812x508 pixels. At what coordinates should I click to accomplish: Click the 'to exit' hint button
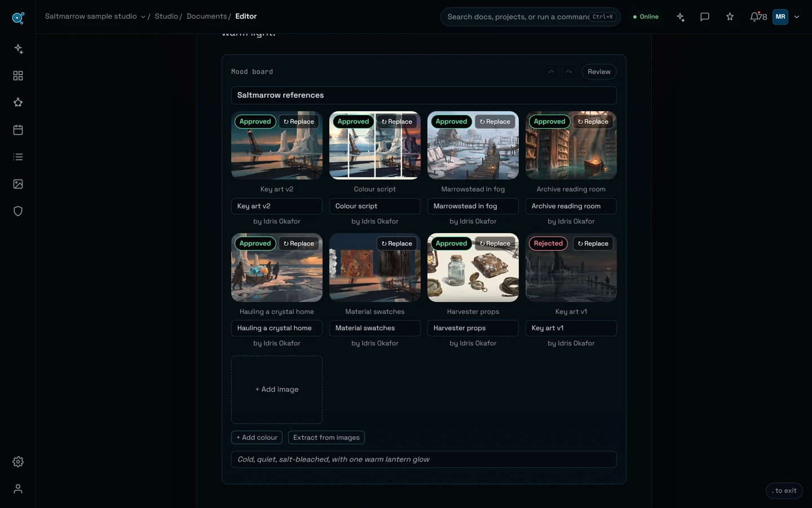pos(784,491)
